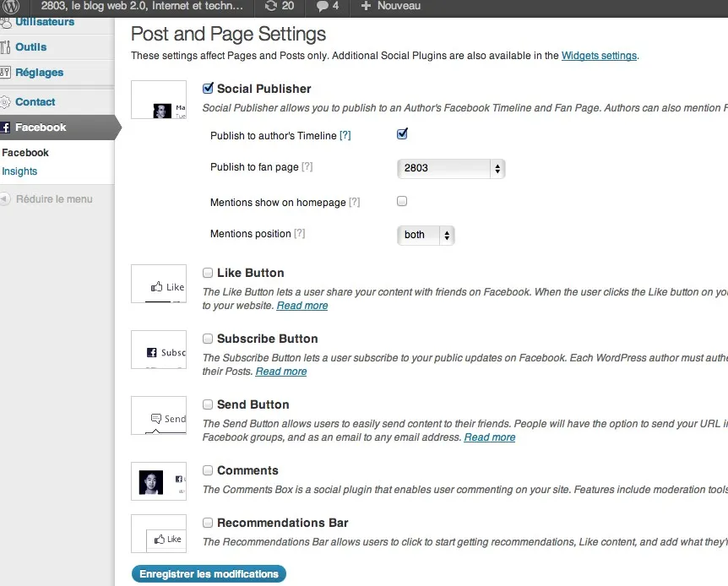Click the Comments preview thumbnail
The height and width of the screenshot is (586, 728).
point(159,481)
